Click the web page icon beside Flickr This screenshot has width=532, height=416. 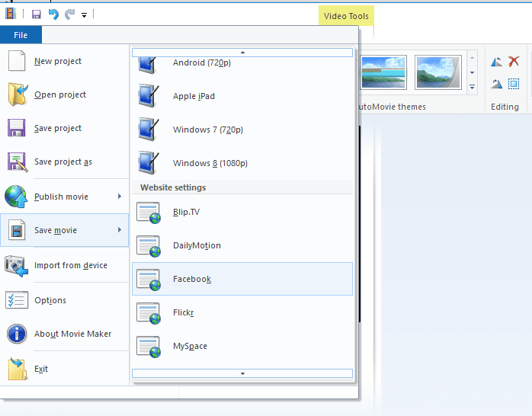coord(149,313)
